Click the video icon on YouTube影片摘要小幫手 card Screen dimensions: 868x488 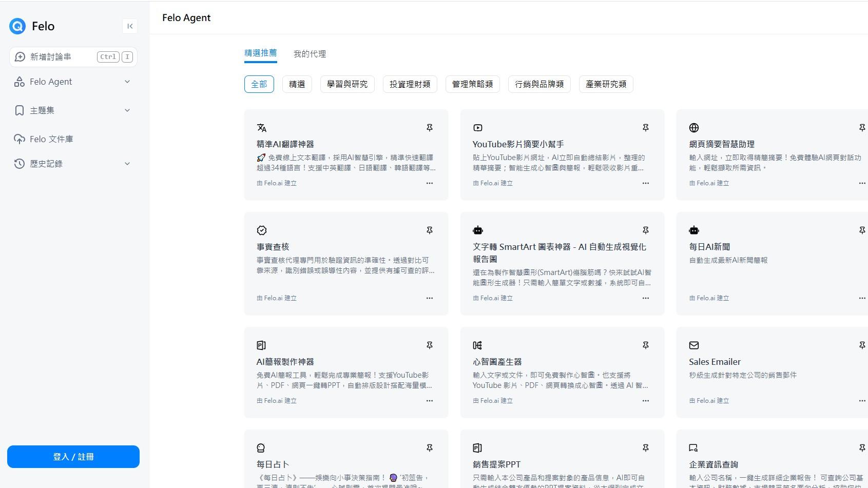click(x=478, y=128)
